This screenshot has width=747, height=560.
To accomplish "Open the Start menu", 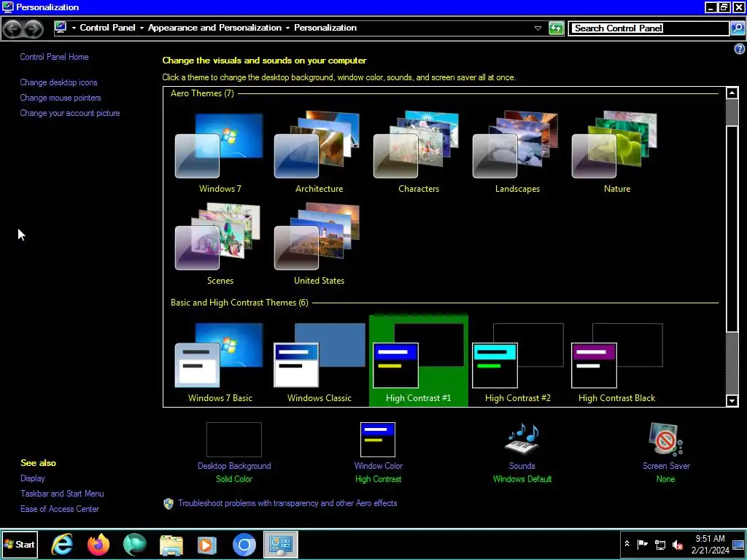I will coord(20,544).
